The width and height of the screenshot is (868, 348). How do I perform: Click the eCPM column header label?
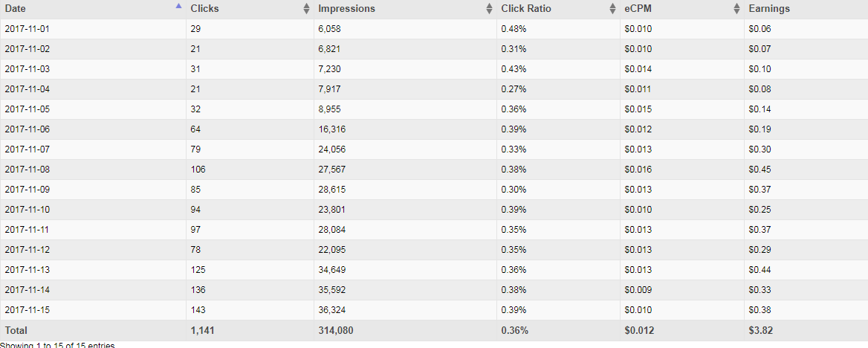(638, 9)
